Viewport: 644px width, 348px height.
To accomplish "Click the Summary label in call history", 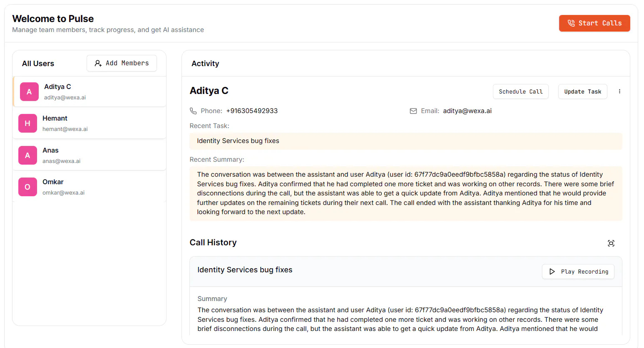I will (x=212, y=299).
